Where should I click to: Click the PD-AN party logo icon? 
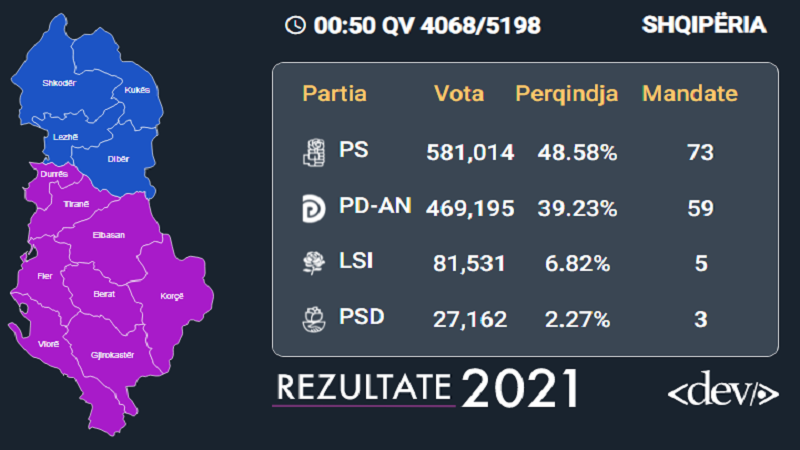point(314,208)
